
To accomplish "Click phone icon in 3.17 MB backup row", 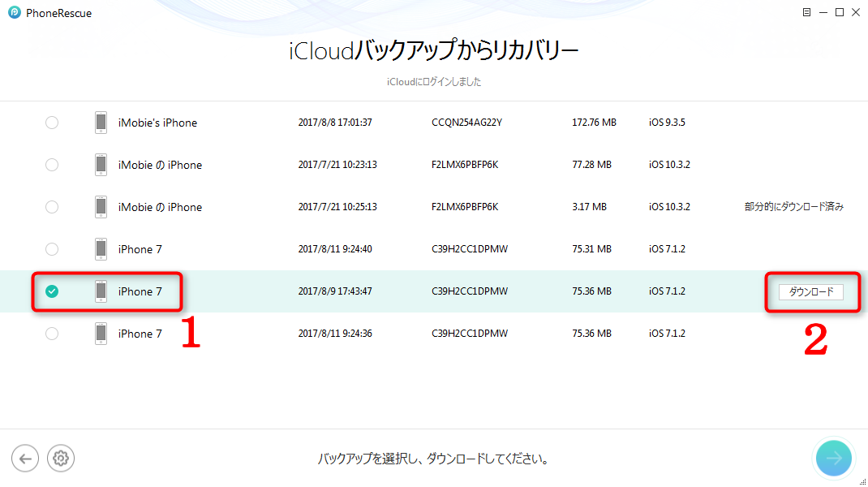I will point(101,207).
